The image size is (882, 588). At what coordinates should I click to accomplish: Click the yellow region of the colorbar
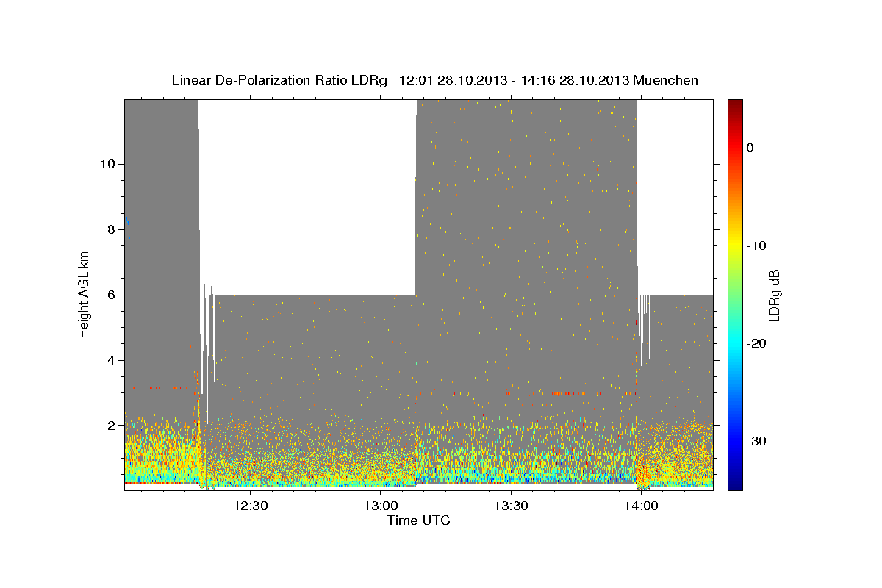pos(735,243)
